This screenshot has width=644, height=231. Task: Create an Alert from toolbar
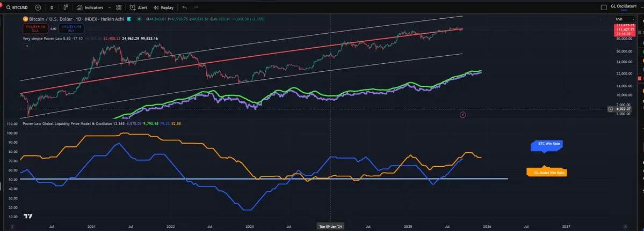pos(139,8)
